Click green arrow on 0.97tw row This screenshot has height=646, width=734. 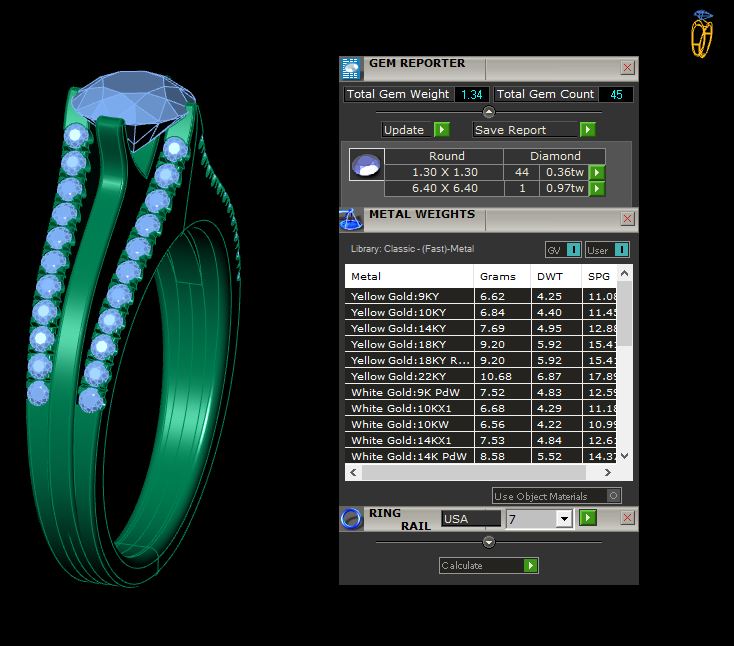(x=596, y=189)
